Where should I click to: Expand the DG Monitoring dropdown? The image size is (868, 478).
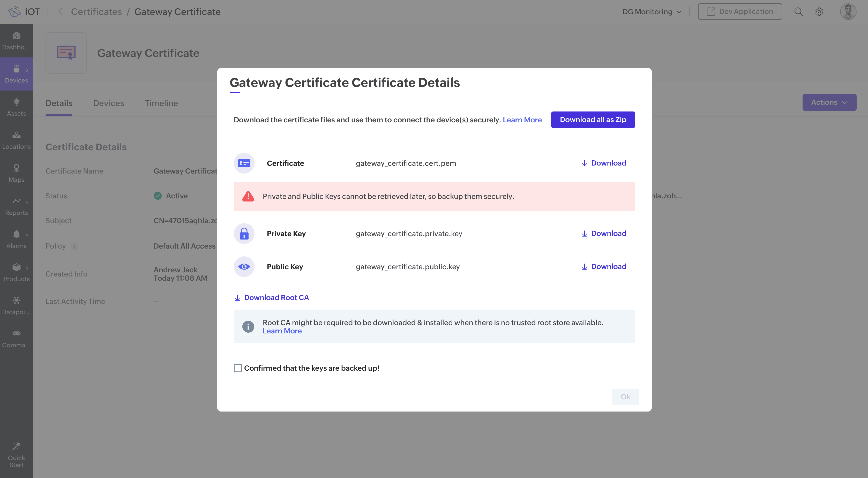pyautogui.click(x=651, y=12)
